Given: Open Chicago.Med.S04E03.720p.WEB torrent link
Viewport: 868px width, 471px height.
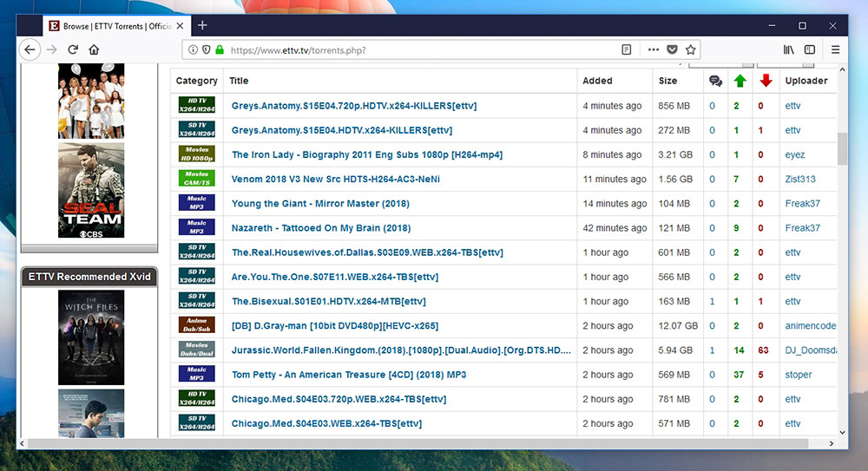Looking at the screenshot, I should click(339, 399).
